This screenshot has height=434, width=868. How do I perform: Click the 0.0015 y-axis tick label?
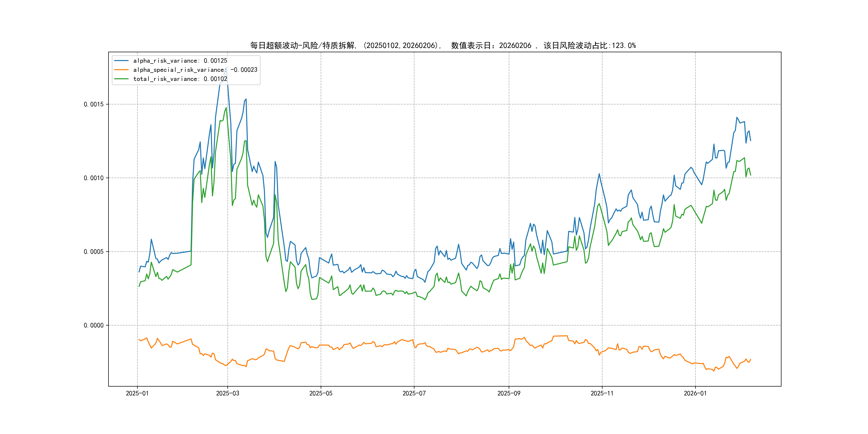(x=94, y=104)
